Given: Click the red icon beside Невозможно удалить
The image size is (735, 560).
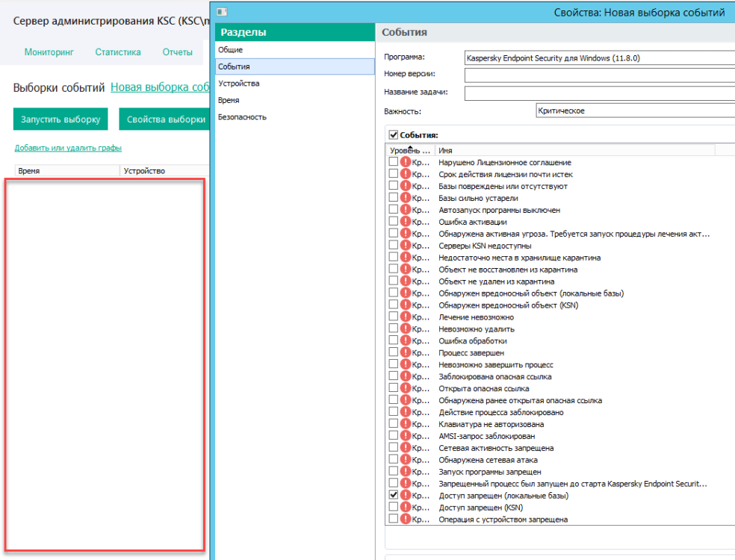Looking at the screenshot, I should tap(406, 329).
